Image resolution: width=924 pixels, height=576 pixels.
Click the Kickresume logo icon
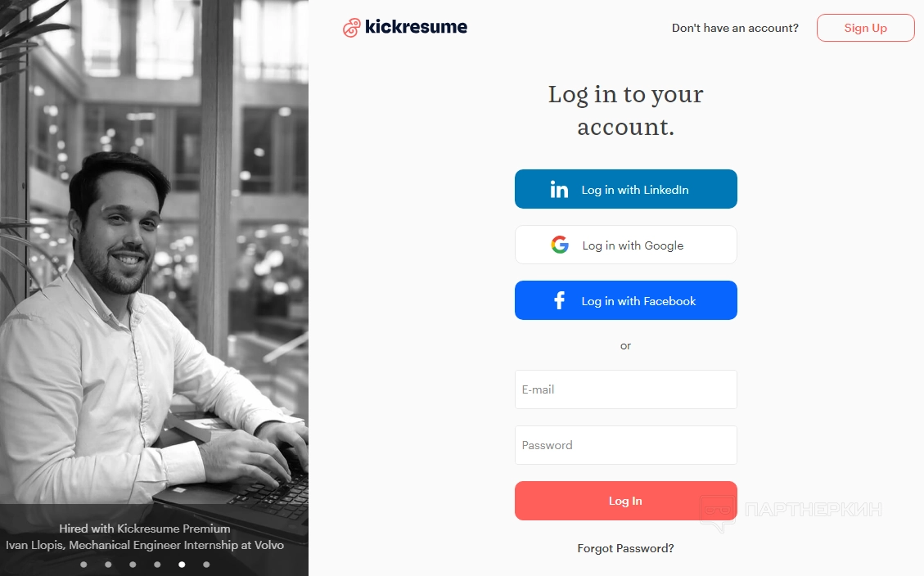(x=351, y=28)
